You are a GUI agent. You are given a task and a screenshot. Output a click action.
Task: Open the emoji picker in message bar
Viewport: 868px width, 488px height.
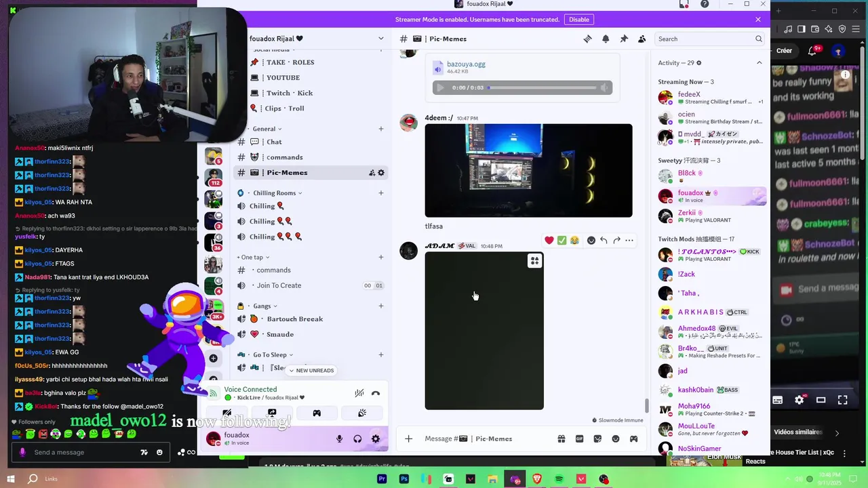click(616, 439)
